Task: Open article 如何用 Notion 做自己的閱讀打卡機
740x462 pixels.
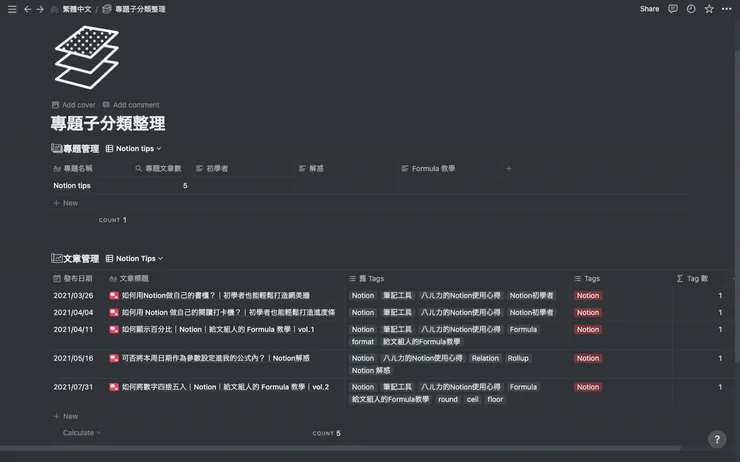Action: pos(228,312)
